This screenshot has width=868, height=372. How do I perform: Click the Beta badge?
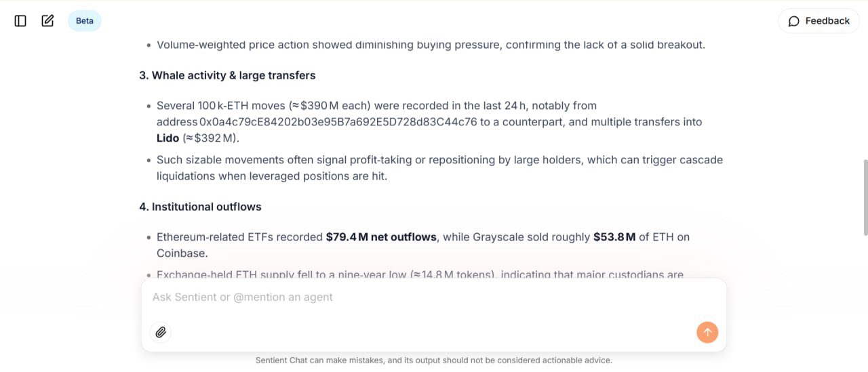tap(85, 21)
